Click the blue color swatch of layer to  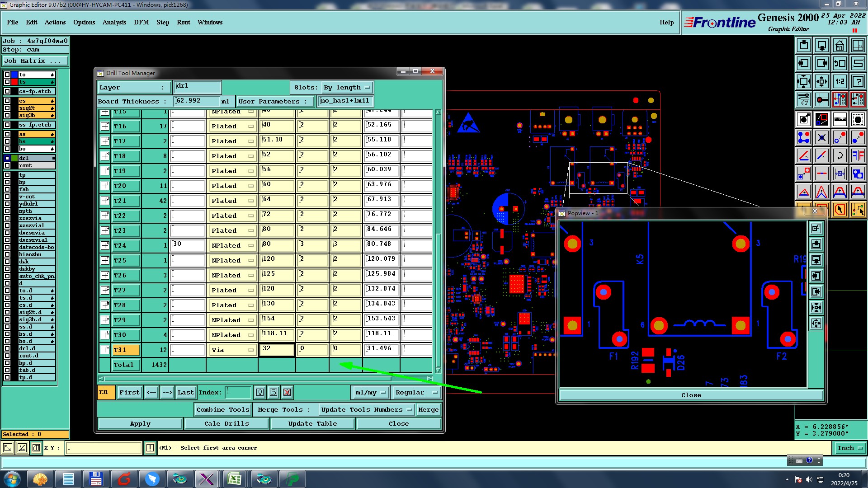click(x=14, y=75)
